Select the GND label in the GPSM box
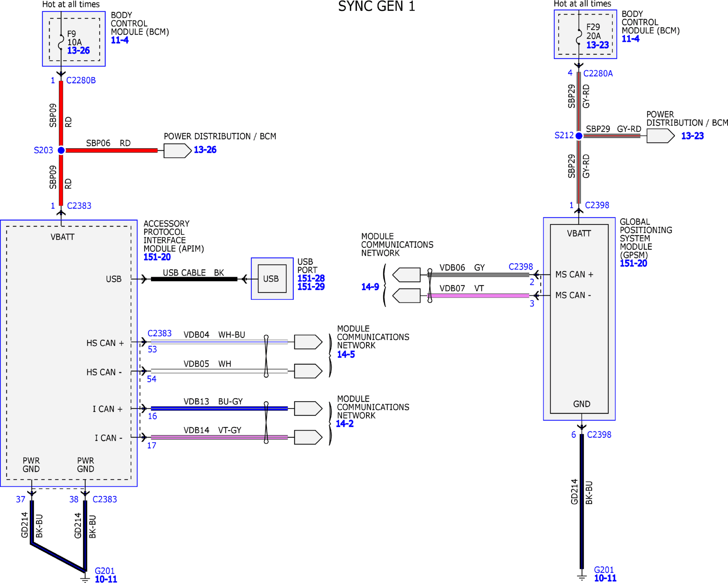The height and width of the screenshot is (583, 728). point(582,404)
